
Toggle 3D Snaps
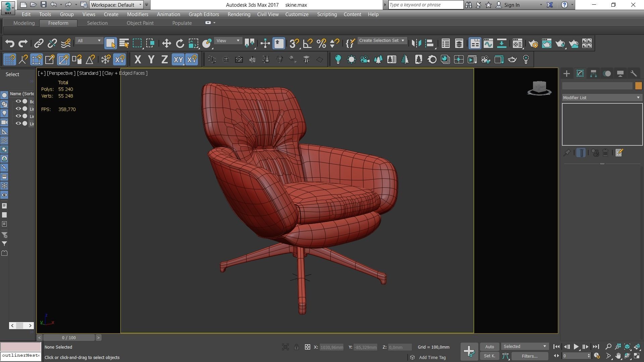pyautogui.click(x=294, y=43)
